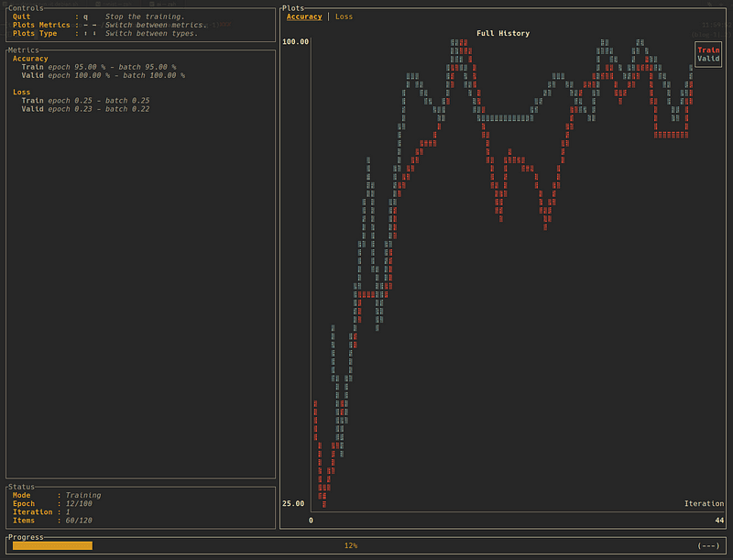Select the Valid legend entry

coord(708,59)
